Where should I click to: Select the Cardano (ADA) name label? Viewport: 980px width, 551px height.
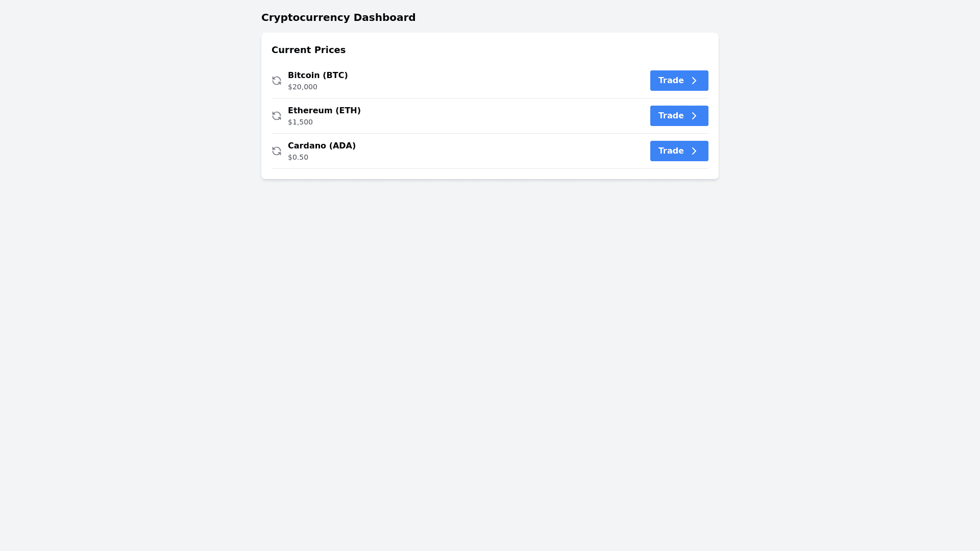coord(322,146)
